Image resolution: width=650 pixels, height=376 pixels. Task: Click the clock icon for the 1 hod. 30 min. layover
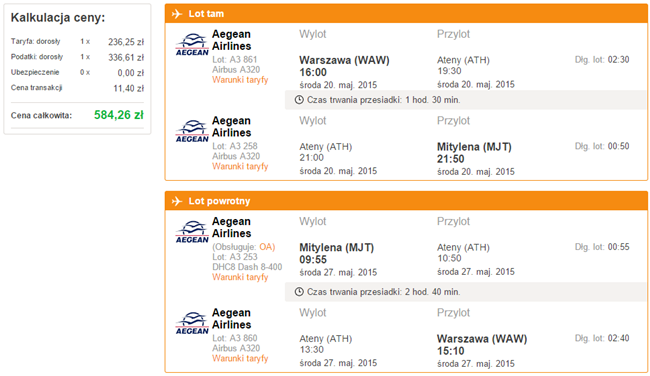(x=299, y=100)
